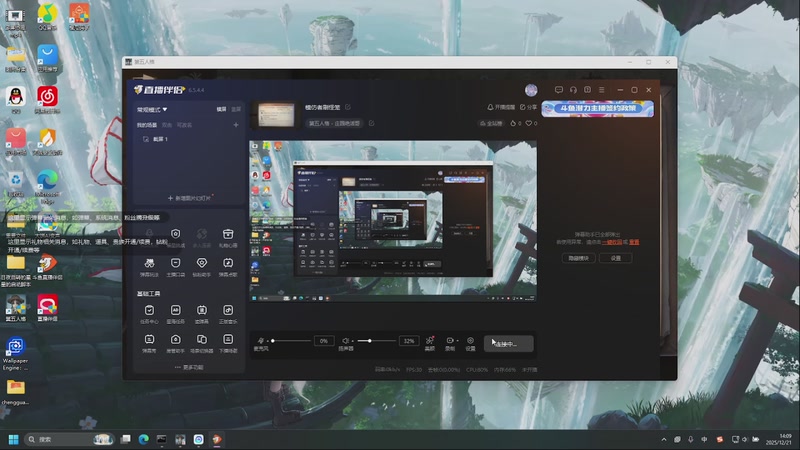Open 网易云音乐 red desktop icon
Image resolution: width=800 pixels, height=450 pixels.
point(47,99)
